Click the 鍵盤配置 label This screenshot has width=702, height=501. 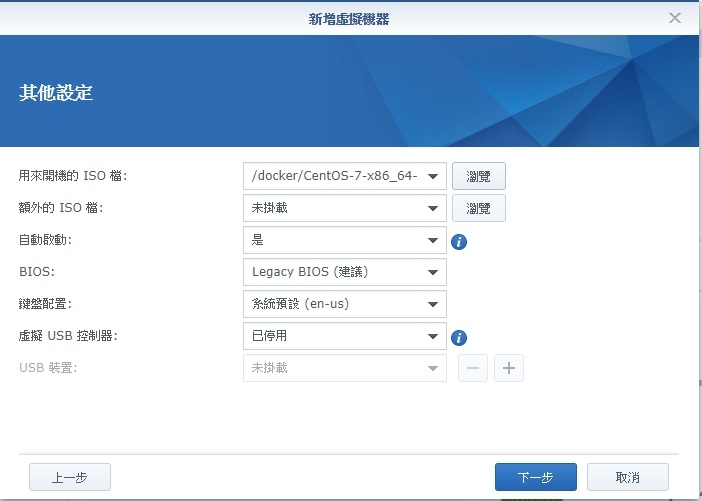pyautogui.click(x=45, y=304)
